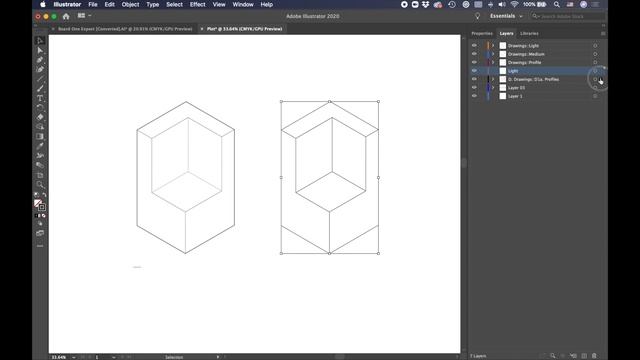Expand the Drawings: Light layer
Image resolution: width=640 pixels, height=360 pixels.
click(x=493, y=46)
